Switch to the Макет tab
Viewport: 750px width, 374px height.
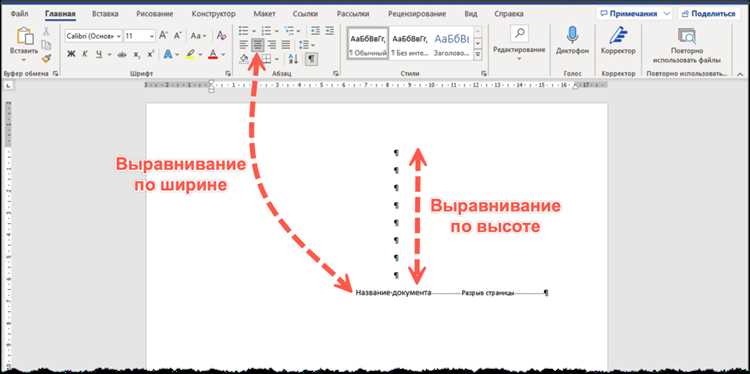click(265, 14)
